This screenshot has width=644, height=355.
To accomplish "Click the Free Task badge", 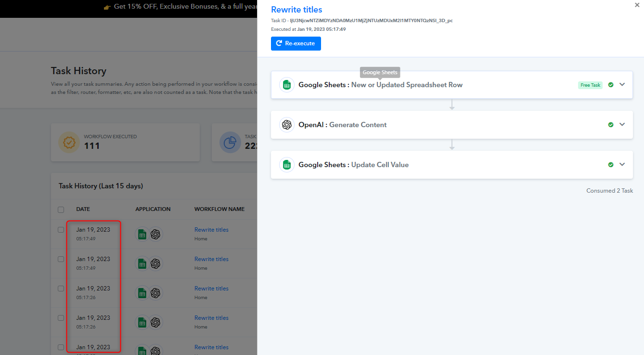I will [x=590, y=85].
